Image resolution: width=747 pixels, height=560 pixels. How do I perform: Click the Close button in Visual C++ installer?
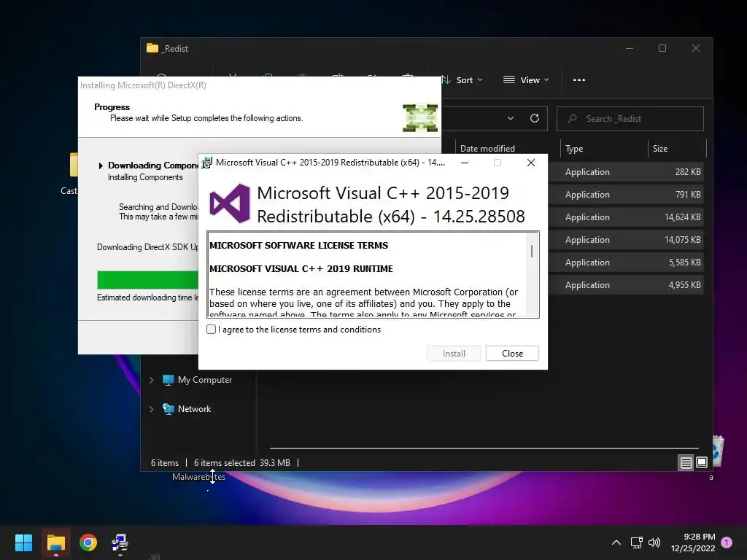[x=512, y=354]
